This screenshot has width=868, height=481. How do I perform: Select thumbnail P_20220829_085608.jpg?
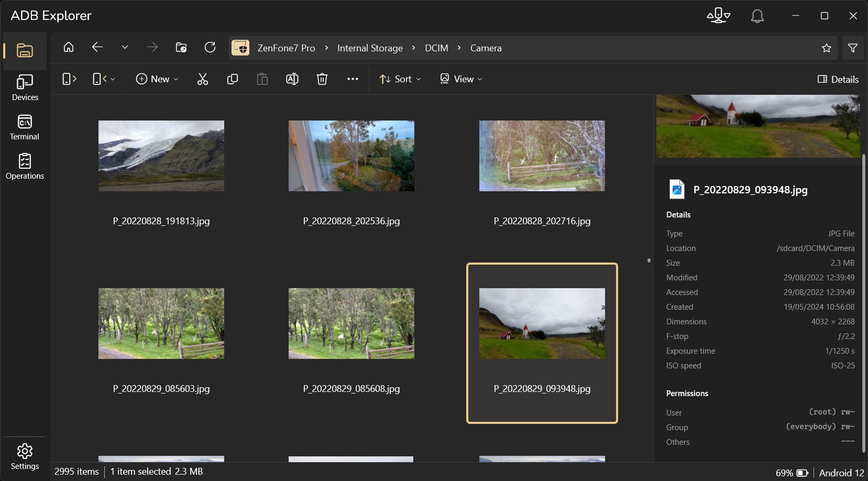point(351,323)
